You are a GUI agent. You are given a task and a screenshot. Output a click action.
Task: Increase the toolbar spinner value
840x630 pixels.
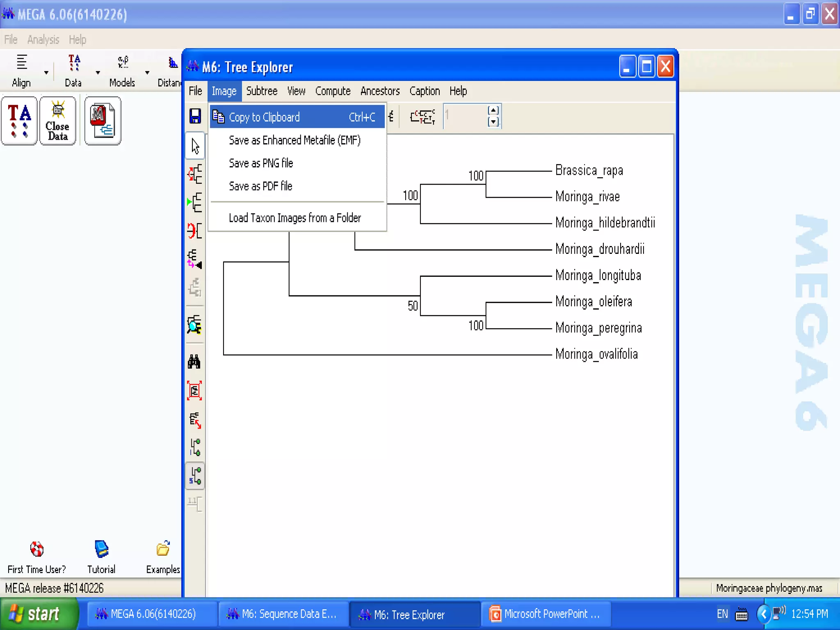click(493, 111)
